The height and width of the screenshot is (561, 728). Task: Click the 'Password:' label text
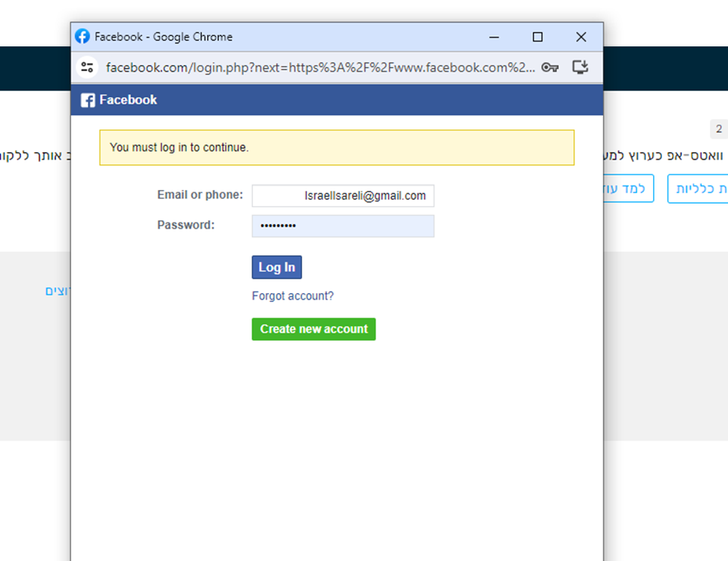[186, 225]
